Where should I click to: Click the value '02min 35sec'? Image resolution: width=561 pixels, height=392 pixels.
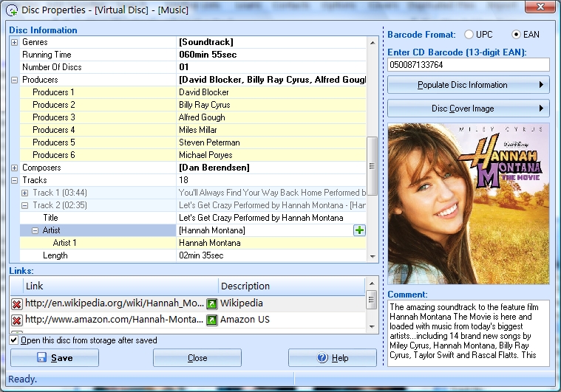pyautogui.click(x=201, y=255)
